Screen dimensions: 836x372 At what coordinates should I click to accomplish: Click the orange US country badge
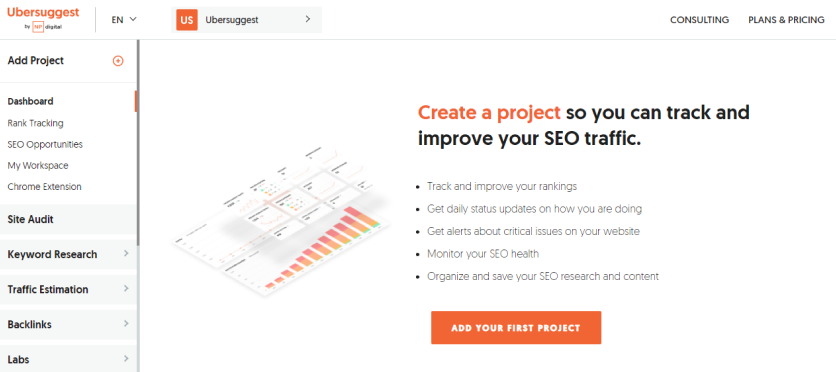click(187, 20)
